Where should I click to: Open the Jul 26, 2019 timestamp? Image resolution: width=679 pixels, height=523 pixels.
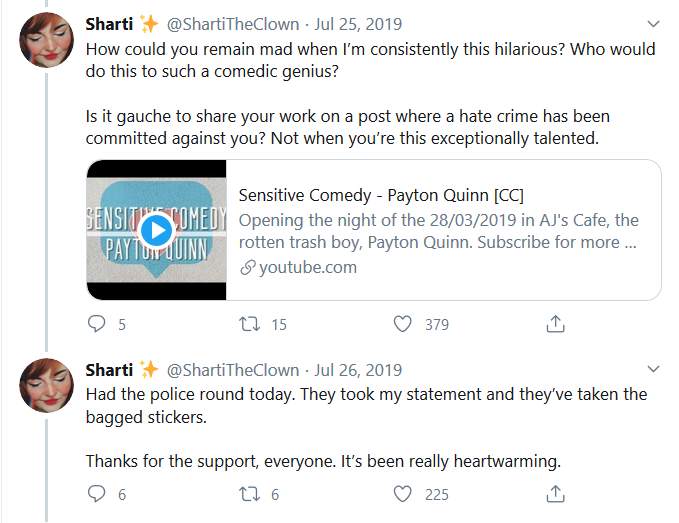tap(358, 370)
